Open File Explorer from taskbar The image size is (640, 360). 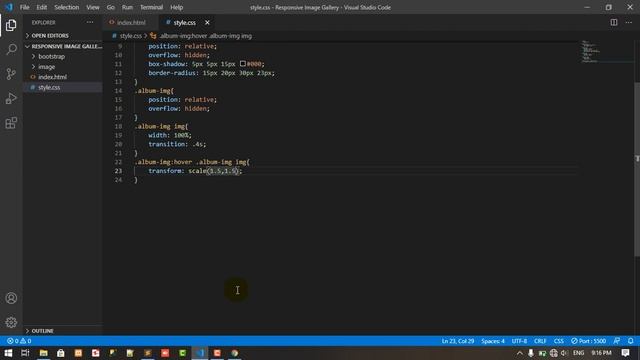pos(43,353)
